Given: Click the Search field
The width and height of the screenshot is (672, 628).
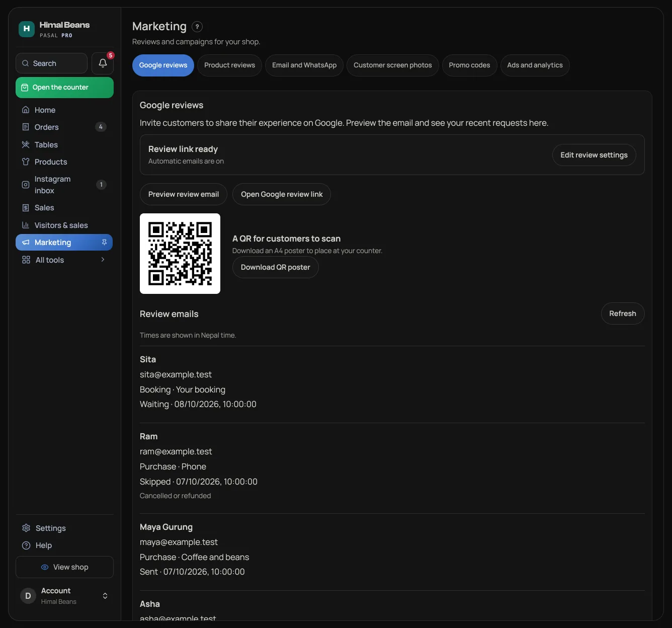Looking at the screenshot, I should (51, 63).
